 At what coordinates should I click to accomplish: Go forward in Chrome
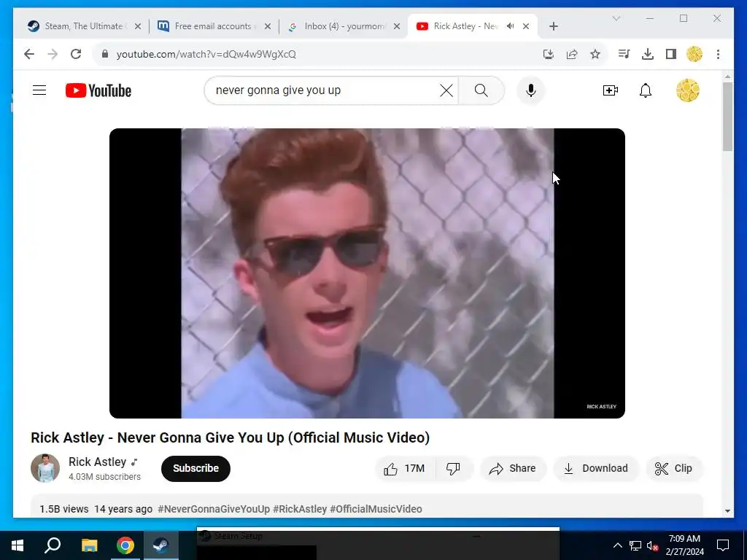click(53, 54)
